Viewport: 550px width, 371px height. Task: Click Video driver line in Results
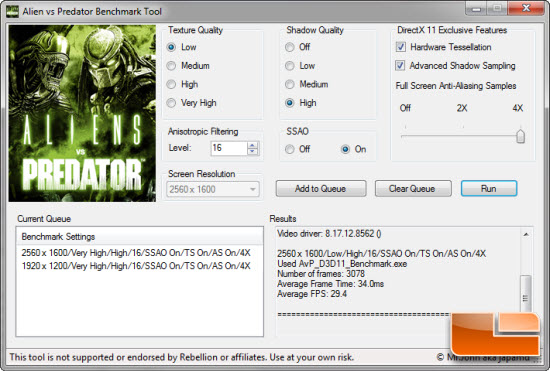(329, 234)
